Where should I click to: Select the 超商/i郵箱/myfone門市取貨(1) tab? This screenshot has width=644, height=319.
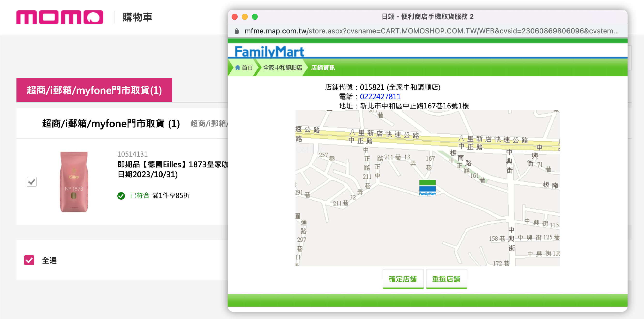pyautogui.click(x=94, y=90)
